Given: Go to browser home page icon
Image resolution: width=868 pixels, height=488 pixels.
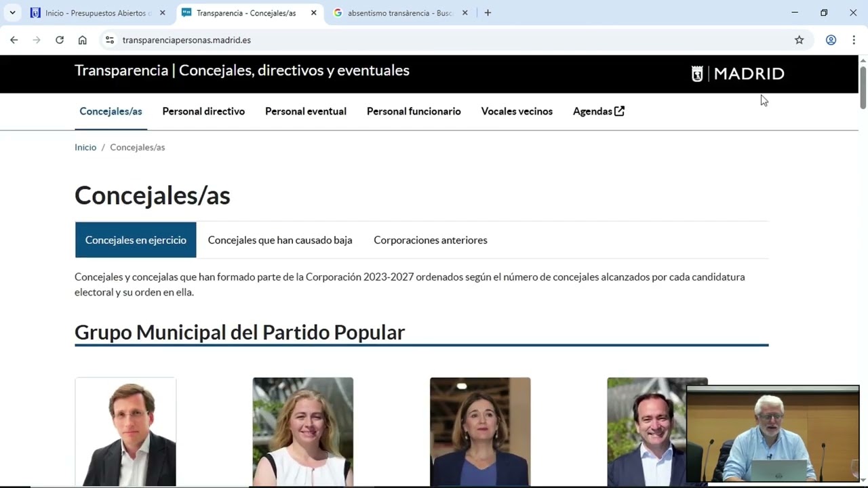Looking at the screenshot, I should 82,40.
